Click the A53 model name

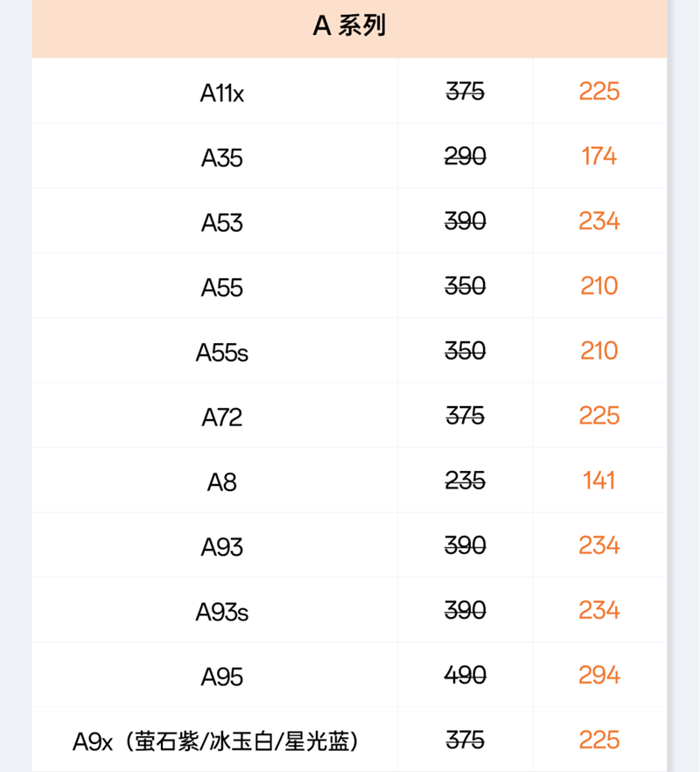pos(221,222)
